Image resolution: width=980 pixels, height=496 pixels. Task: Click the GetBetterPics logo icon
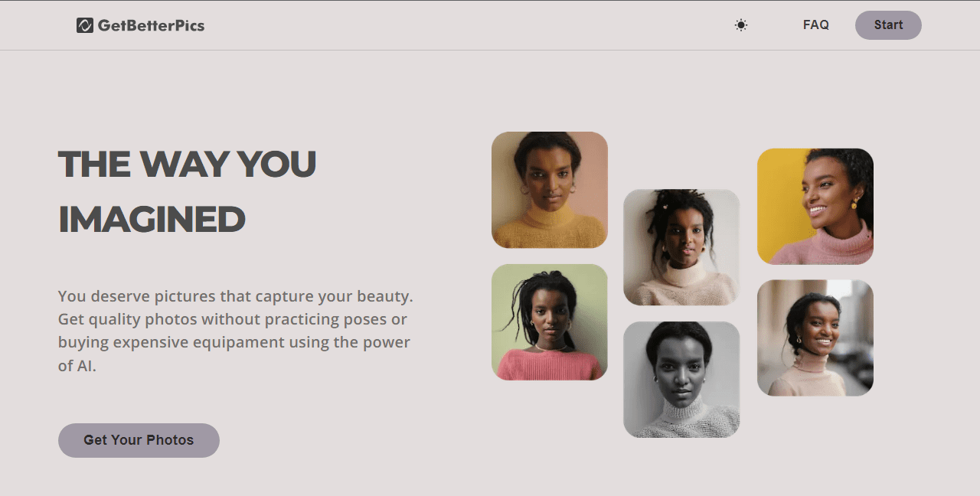pos(84,25)
